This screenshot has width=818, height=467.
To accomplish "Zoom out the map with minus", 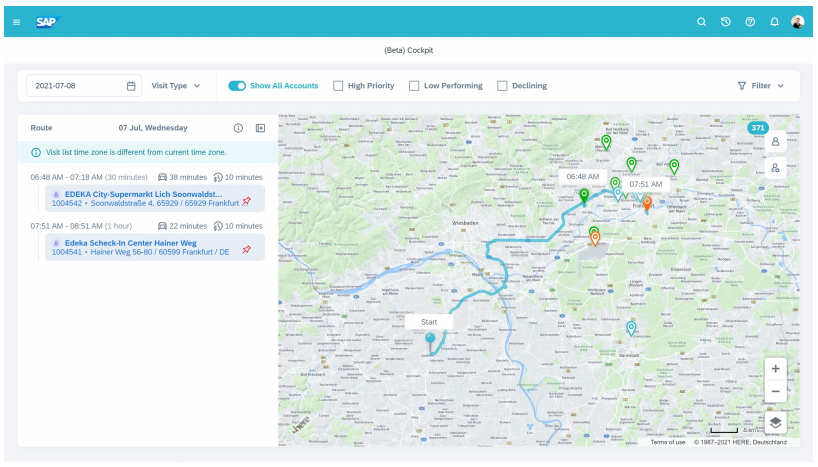I will pyautogui.click(x=775, y=391).
